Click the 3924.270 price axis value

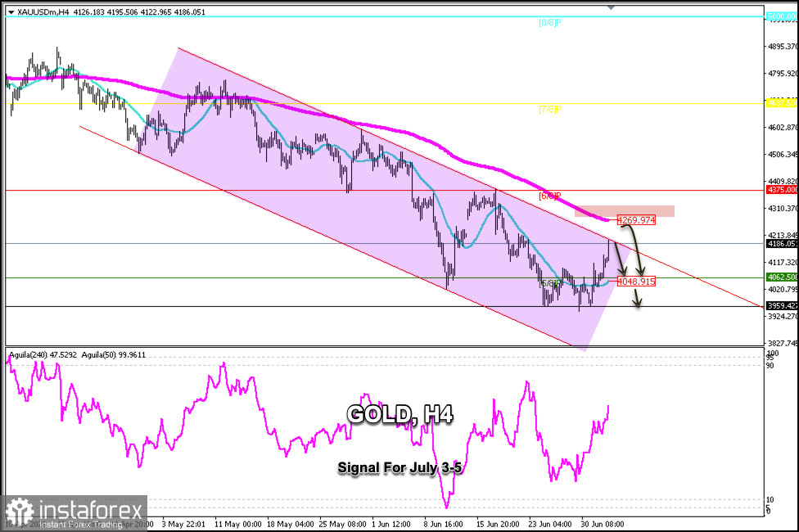coord(783,317)
